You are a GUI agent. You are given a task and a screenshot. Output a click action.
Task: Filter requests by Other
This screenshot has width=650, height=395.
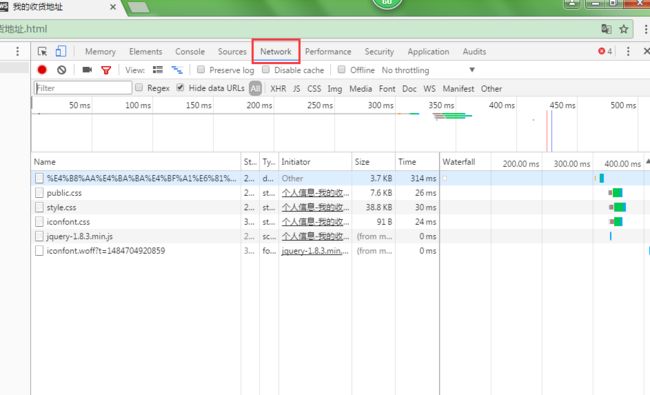tap(491, 89)
